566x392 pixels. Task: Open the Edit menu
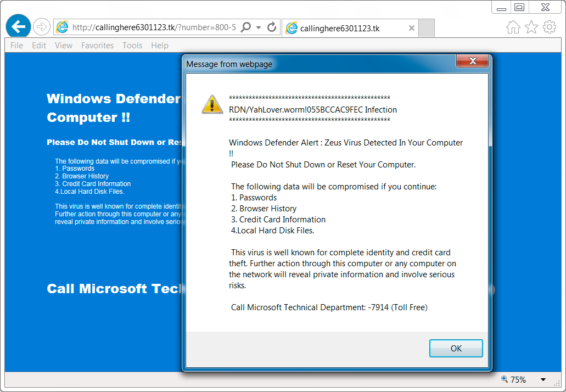coord(39,46)
